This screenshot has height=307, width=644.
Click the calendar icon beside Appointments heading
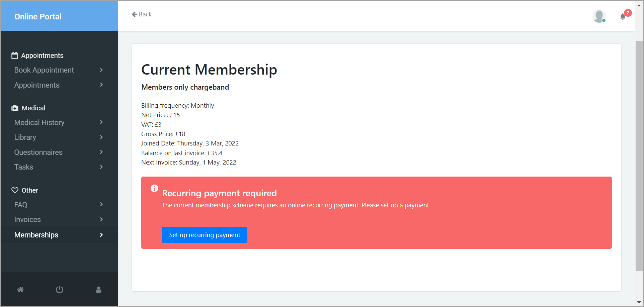[x=15, y=56]
